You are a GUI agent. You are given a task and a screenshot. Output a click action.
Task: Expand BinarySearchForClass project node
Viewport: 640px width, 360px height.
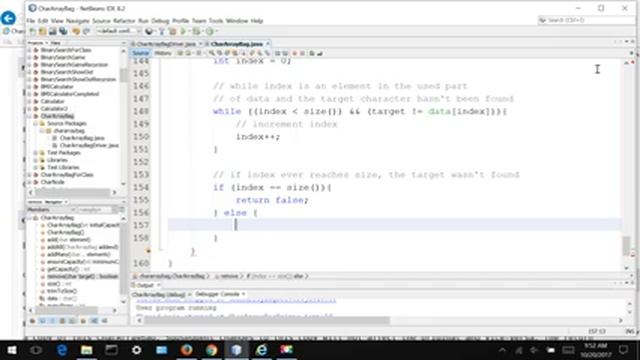click(x=29, y=50)
